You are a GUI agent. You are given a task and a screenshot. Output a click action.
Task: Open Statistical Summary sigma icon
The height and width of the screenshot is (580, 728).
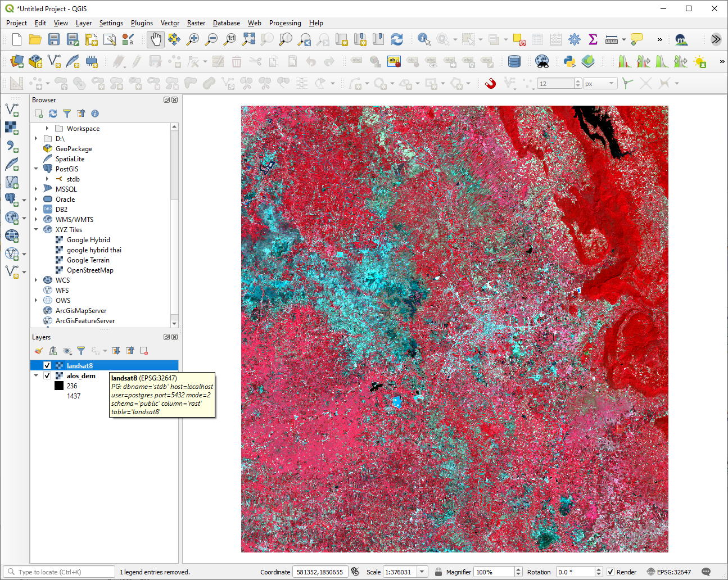593,39
